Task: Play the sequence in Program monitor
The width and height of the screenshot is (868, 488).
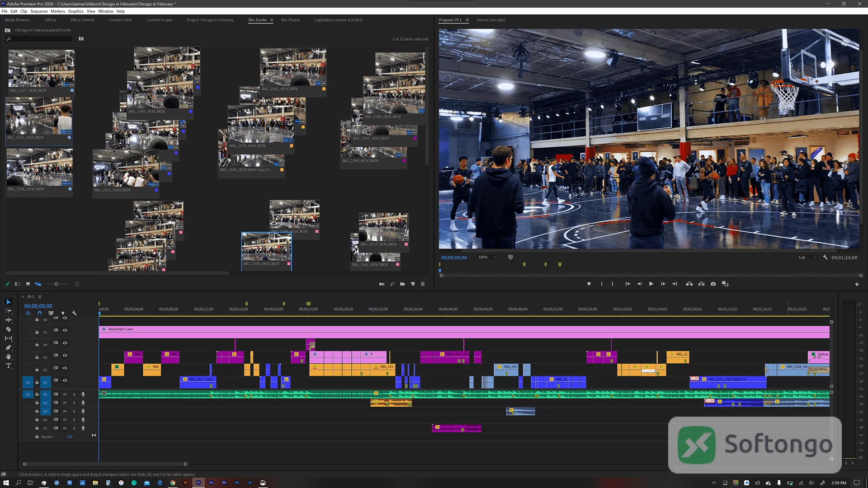Action: coord(651,284)
